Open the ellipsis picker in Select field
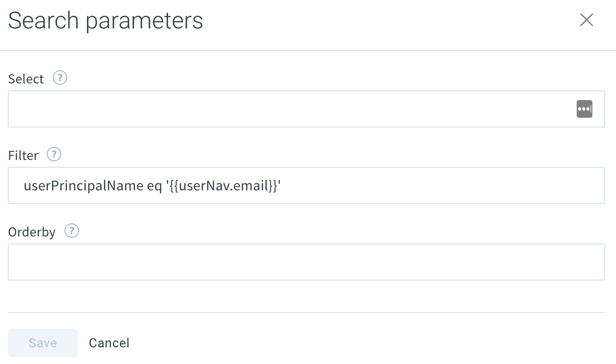Viewport: 616px width, 364px height. coord(585,109)
